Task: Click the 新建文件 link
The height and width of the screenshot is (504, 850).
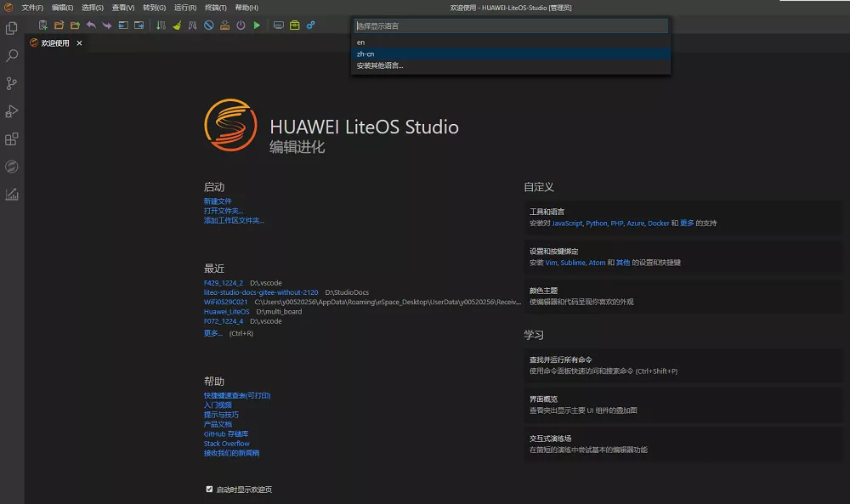Action: click(x=218, y=201)
